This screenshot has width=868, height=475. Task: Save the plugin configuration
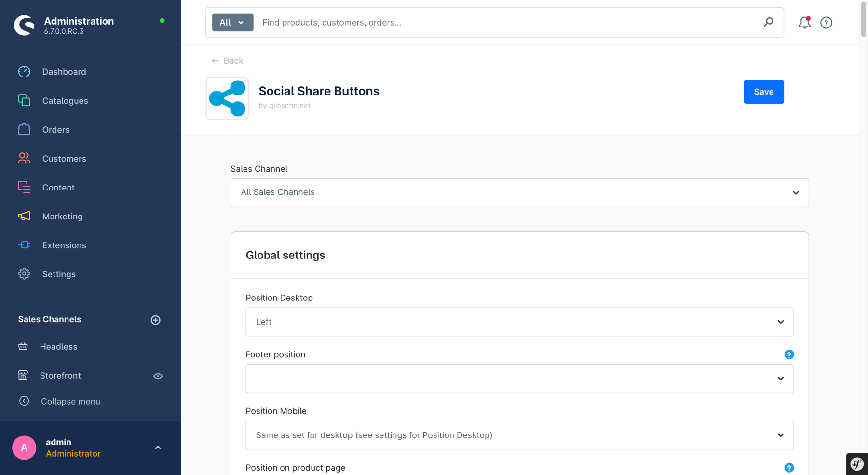(x=763, y=92)
